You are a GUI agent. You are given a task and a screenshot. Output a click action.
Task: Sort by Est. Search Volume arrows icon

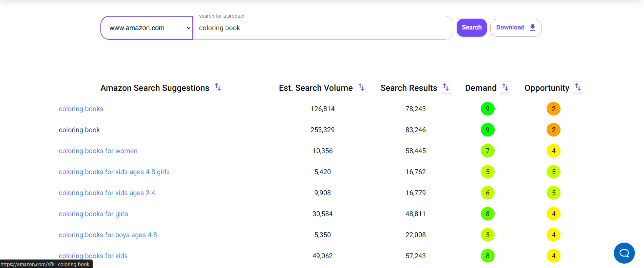[361, 88]
